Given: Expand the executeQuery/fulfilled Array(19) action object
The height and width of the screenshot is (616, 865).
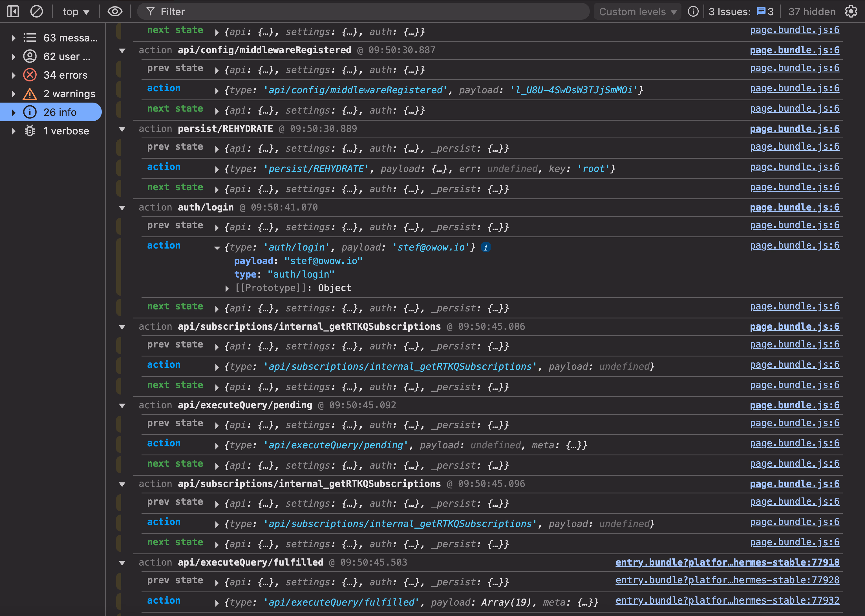Looking at the screenshot, I should click(217, 603).
